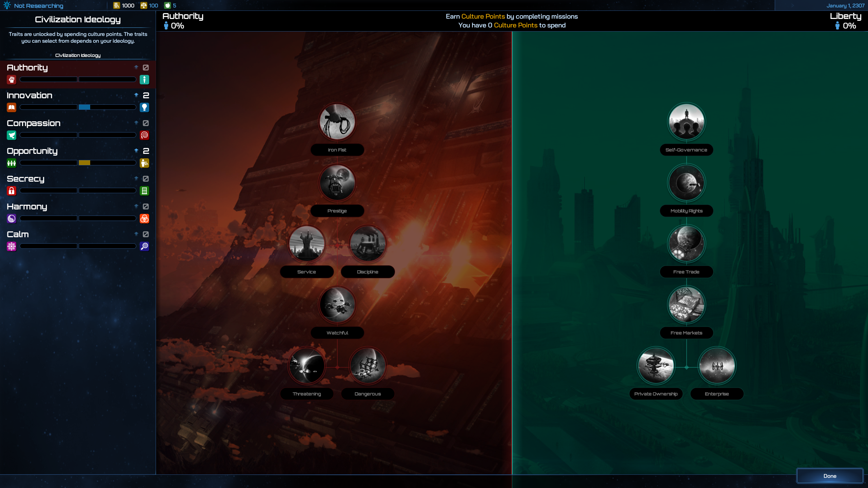Image resolution: width=868 pixels, height=488 pixels.
Task: Select the Mobility Rights trait icon
Action: 686,183
